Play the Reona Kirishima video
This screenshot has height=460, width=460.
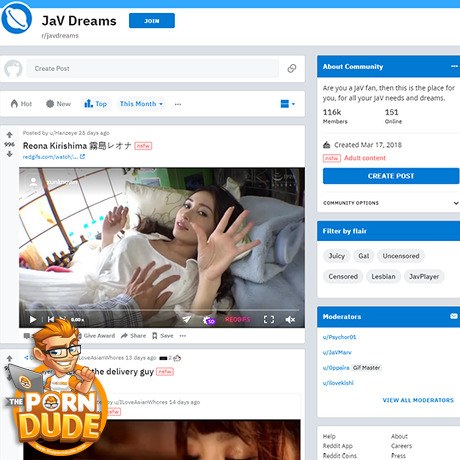(33, 319)
